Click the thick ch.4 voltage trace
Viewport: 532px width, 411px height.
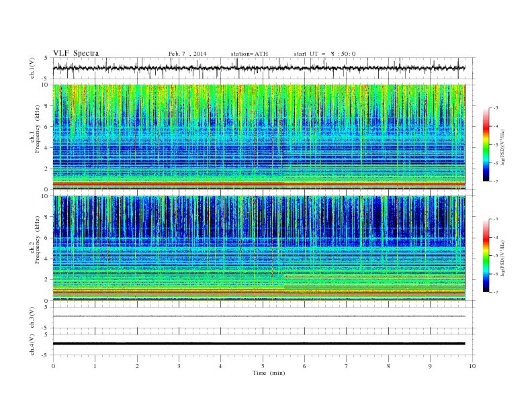point(259,344)
